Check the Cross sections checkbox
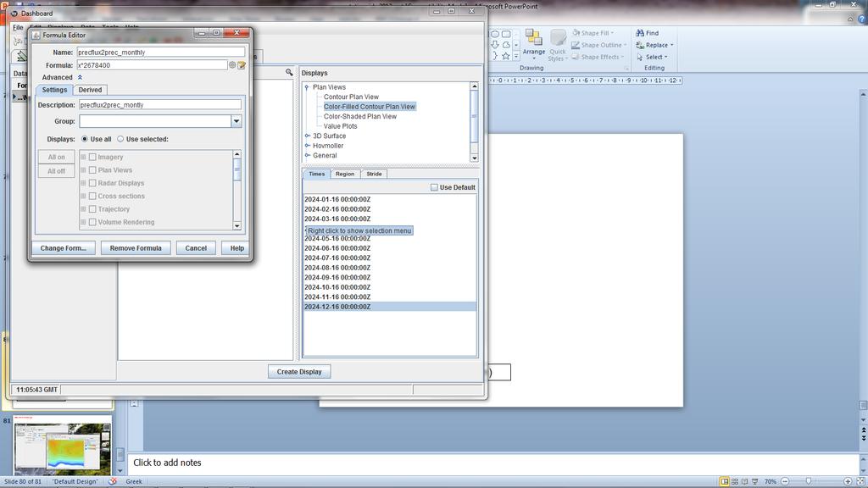 [92, 196]
